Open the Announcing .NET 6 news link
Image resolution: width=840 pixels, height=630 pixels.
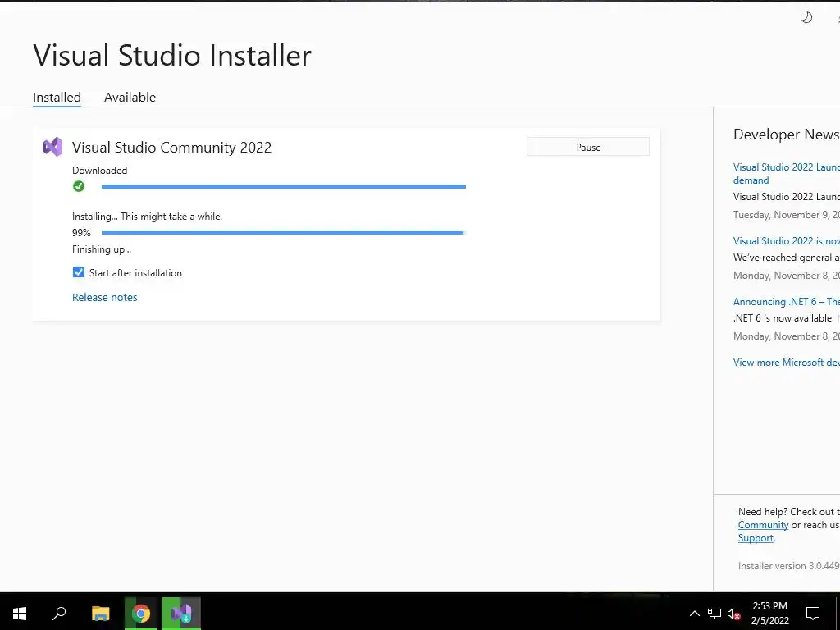[786, 302]
